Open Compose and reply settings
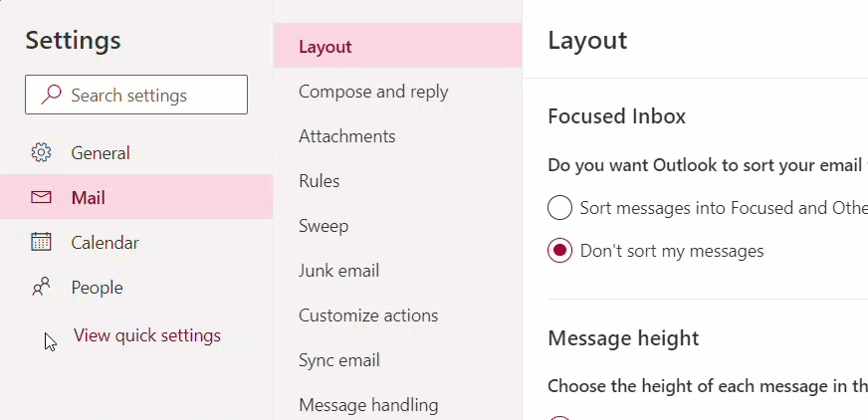Image resolution: width=868 pixels, height=420 pixels. pos(397,92)
